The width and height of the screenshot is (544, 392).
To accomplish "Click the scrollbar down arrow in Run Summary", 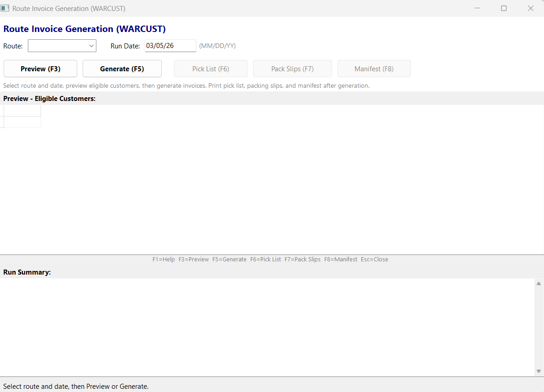I will click(539, 371).
